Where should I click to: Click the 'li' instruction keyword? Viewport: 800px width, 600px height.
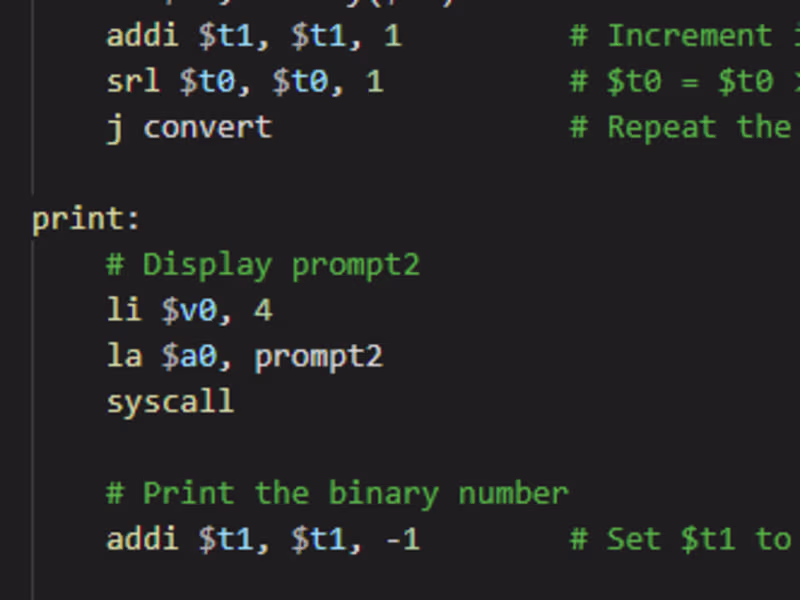(124, 311)
